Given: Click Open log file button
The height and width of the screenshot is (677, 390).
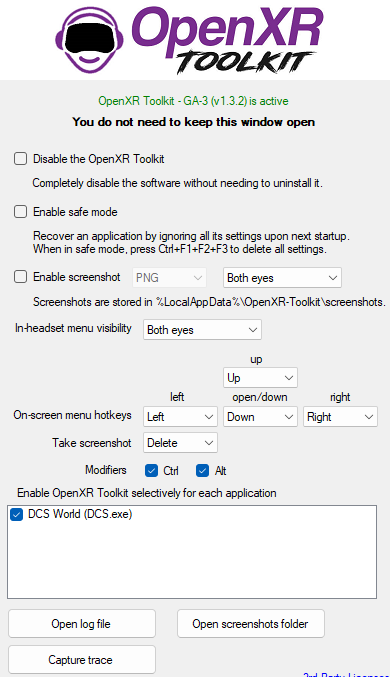Looking at the screenshot, I should tap(82, 624).
